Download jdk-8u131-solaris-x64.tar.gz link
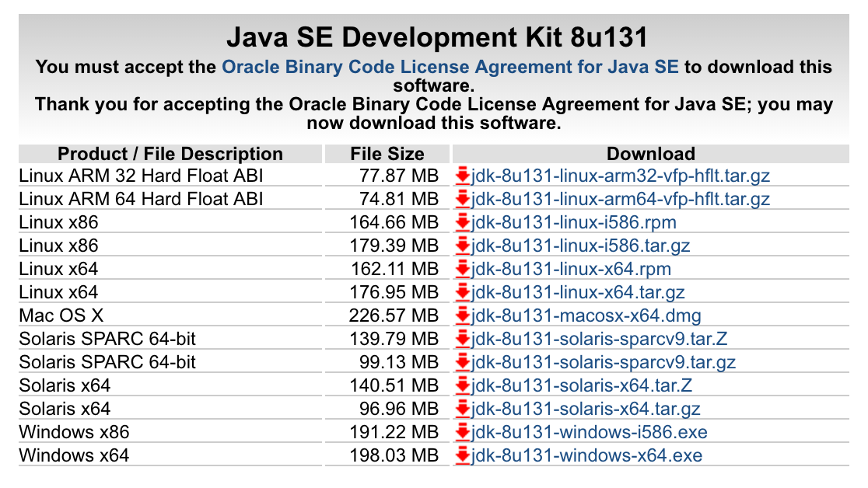 (x=586, y=408)
